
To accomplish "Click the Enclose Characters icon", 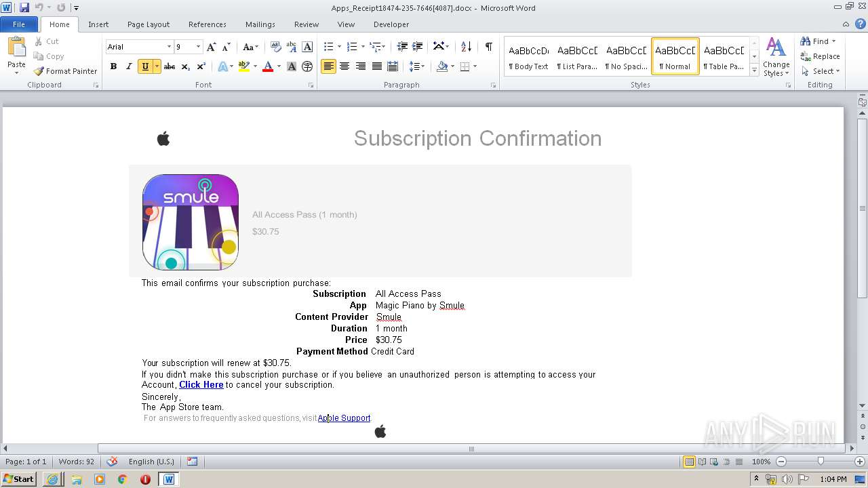I will [307, 66].
